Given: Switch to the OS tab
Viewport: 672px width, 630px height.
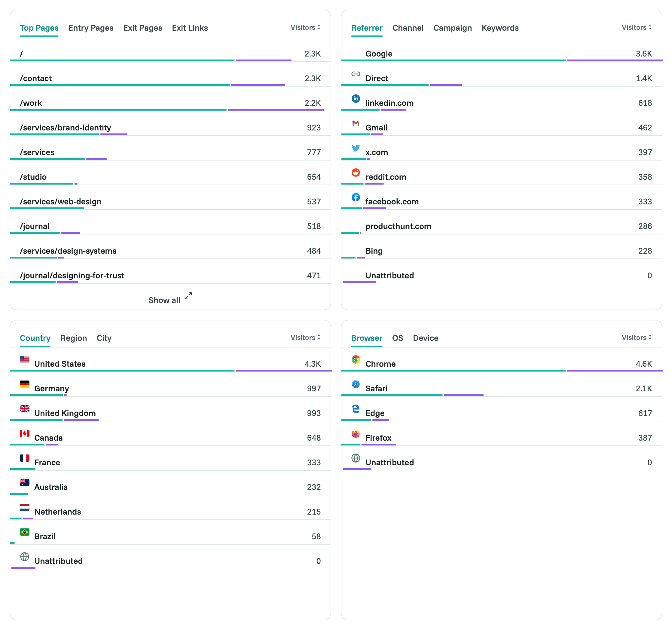Looking at the screenshot, I should 398,338.
